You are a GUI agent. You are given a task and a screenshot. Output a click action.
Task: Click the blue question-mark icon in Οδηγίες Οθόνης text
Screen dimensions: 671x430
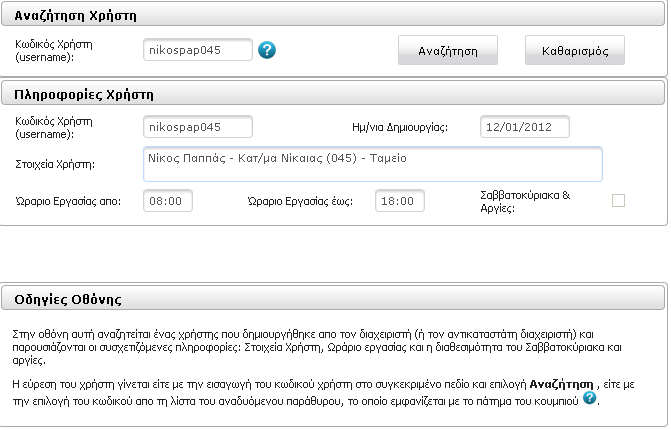(x=589, y=397)
